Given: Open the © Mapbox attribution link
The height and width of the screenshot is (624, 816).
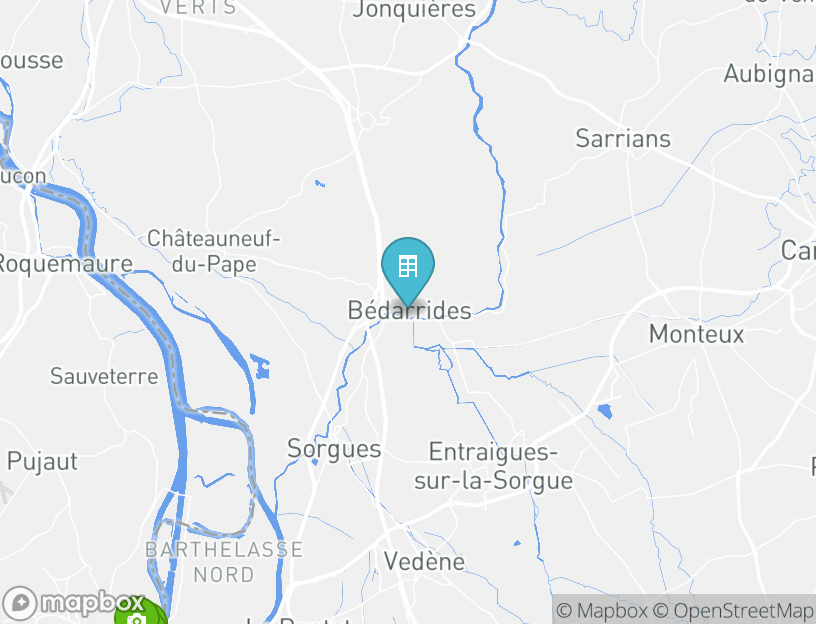Looking at the screenshot, I should 602,610.
